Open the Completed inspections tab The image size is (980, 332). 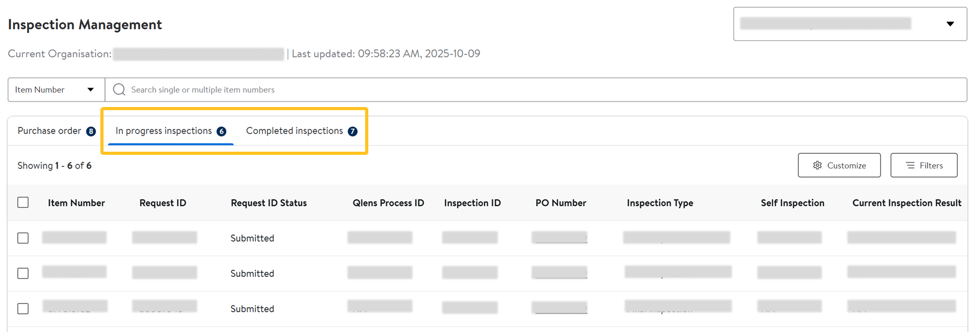(302, 131)
